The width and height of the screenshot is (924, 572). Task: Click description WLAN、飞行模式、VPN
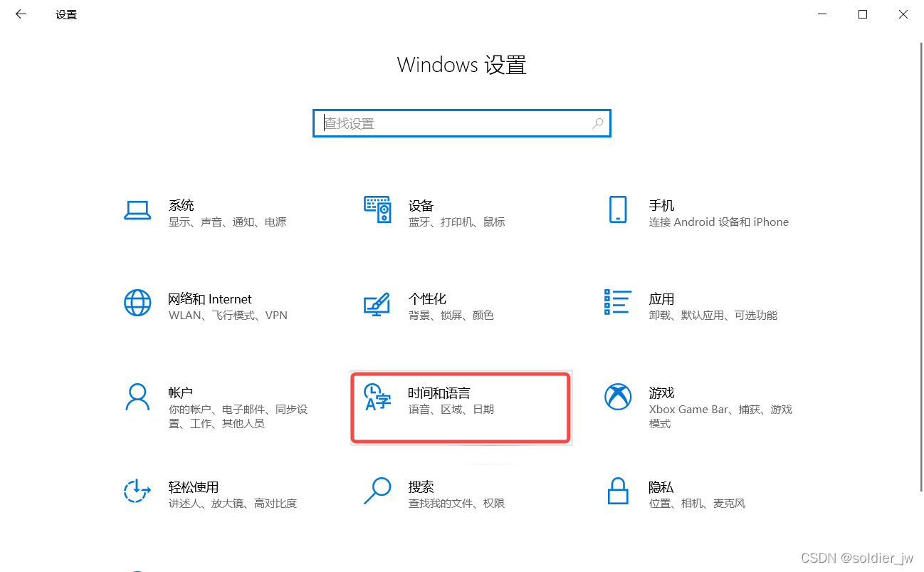228,316
